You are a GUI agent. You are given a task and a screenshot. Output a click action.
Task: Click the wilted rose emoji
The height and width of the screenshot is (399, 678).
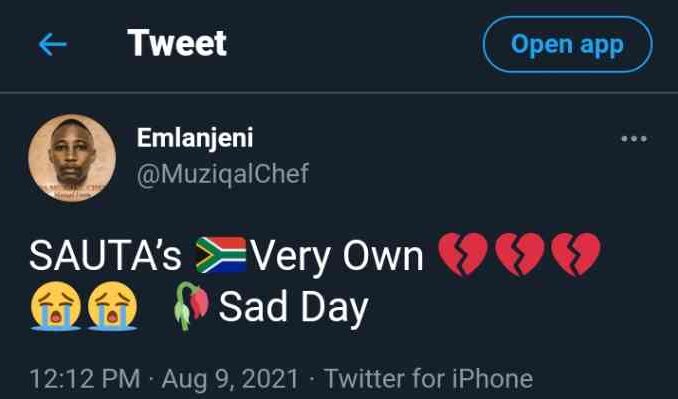[192, 306]
